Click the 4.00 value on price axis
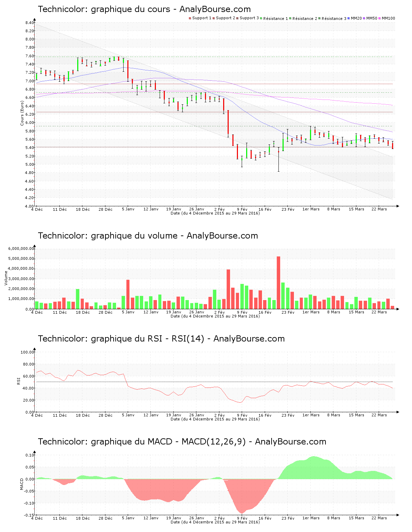This screenshot has width=412, height=532. [30, 206]
